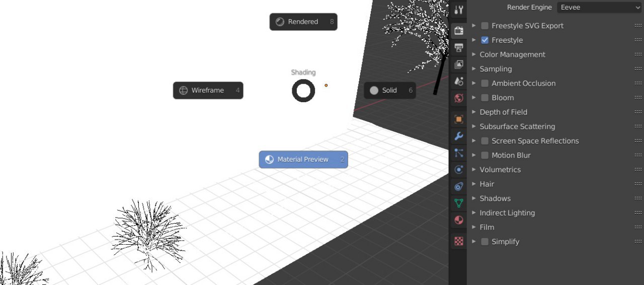The image size is (644, 285).
Task: Choose Material Preview from the pie menu
Action: (x=303, y=160)
